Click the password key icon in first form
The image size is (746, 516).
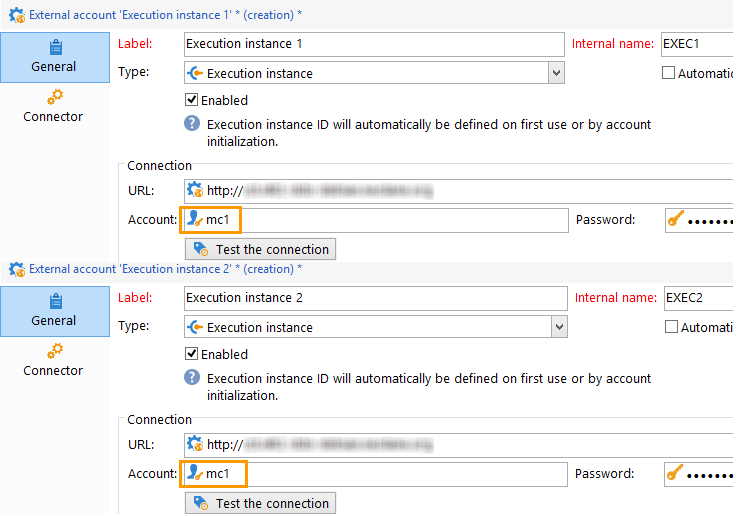[x=675, y=220]
